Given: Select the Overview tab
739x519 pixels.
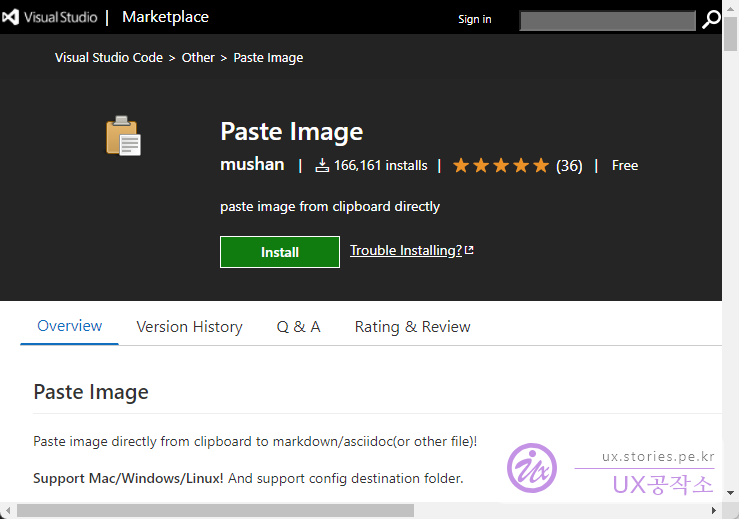Looking at the screenshot, I should point(70,326).
